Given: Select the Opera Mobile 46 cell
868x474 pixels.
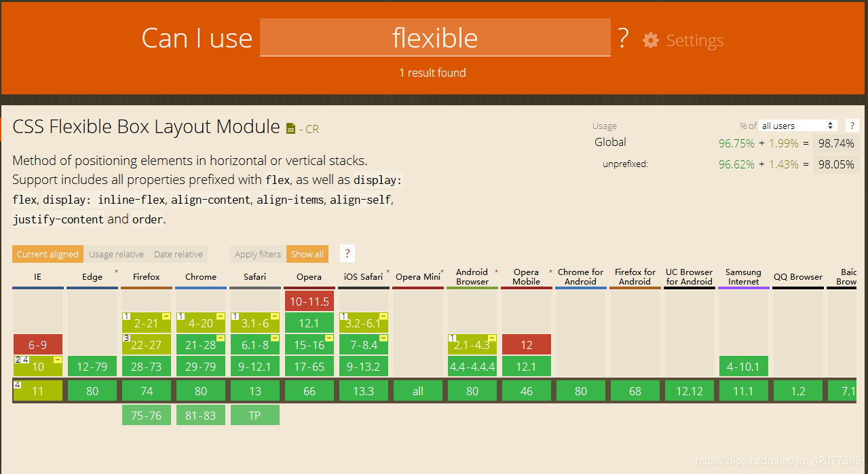Looking at the screenshot, I should coord(527,390).
